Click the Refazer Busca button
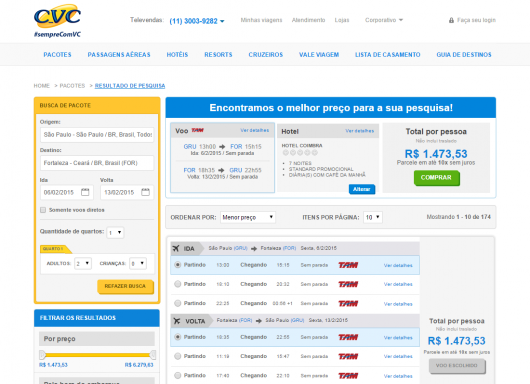Viewport: 530px width, 384px height. (x=125, y=286)
